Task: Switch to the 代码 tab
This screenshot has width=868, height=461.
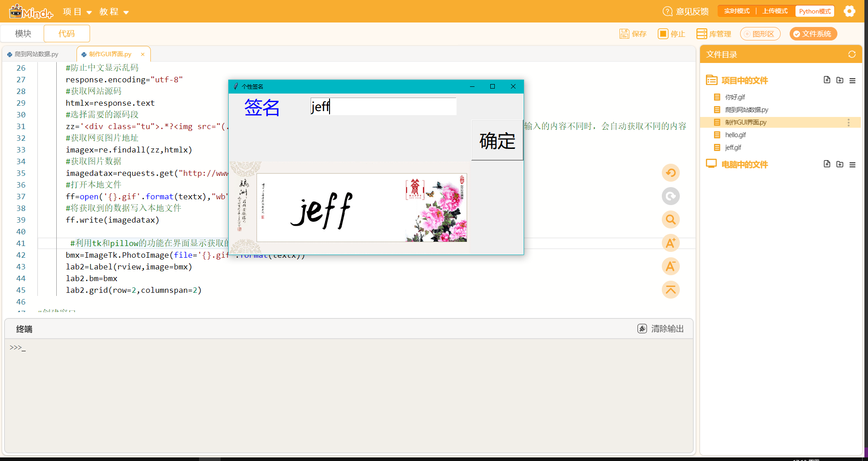Action: point(67,34)
